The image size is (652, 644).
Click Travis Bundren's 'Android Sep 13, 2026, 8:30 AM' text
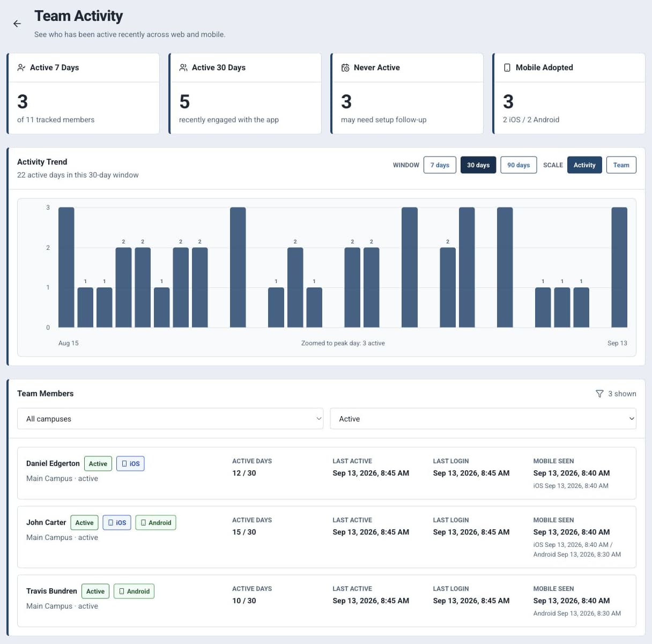coord(577,613)
